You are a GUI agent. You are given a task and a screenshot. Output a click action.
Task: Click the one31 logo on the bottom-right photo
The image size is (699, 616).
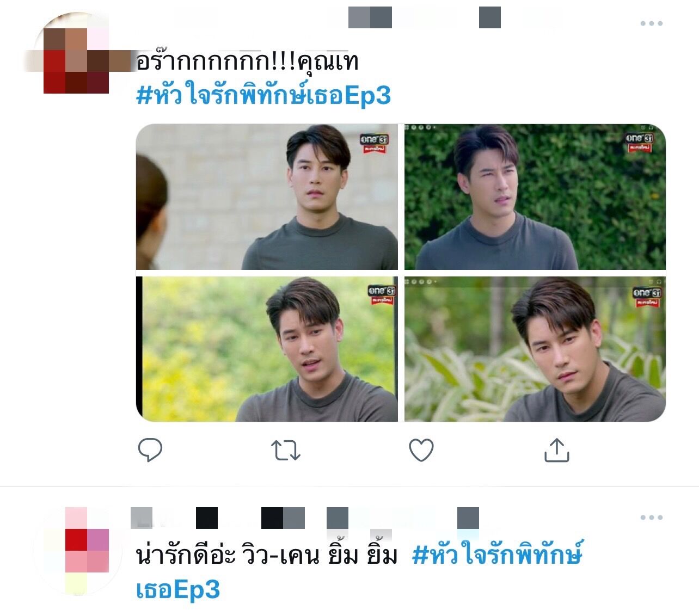[x=647, y=296]
